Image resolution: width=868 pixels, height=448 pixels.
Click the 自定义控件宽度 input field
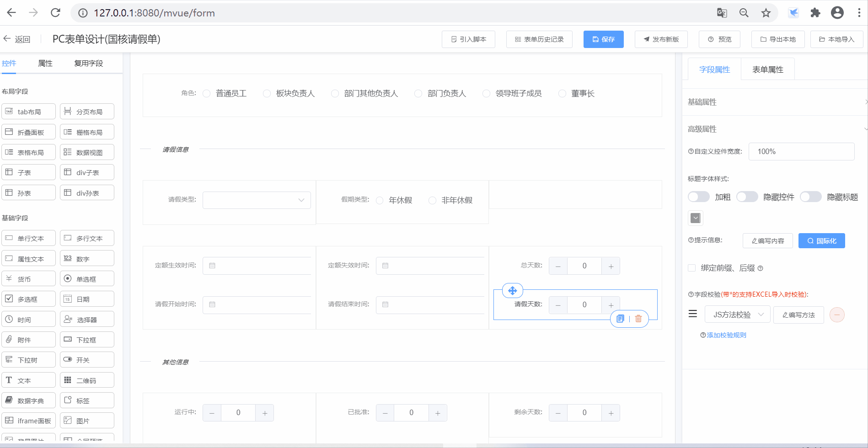click(801, 151)
